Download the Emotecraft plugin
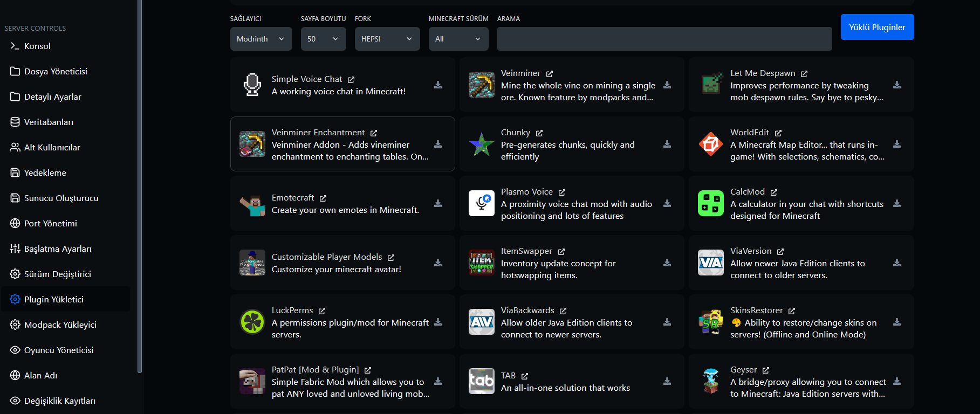980x414 pixels. [438, 203]
